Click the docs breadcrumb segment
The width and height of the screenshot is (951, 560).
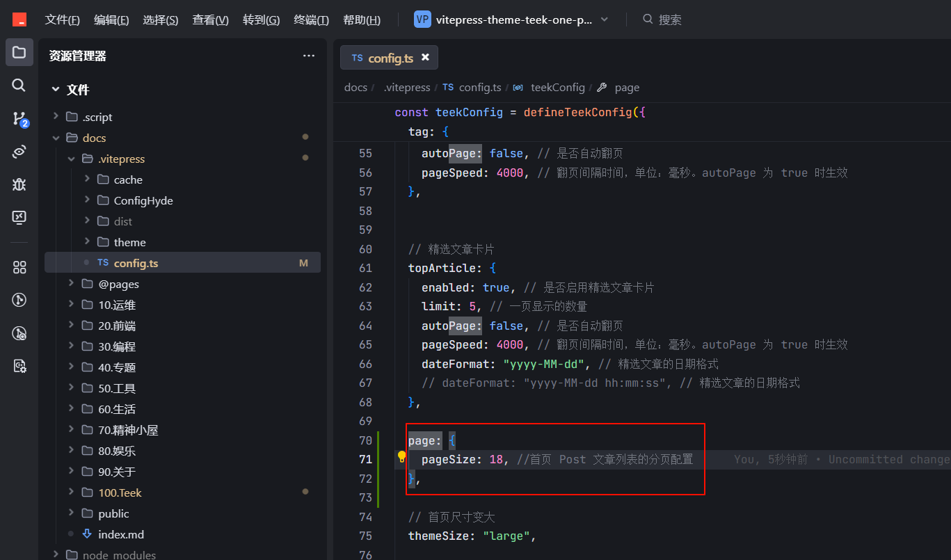tap(355, 88)
